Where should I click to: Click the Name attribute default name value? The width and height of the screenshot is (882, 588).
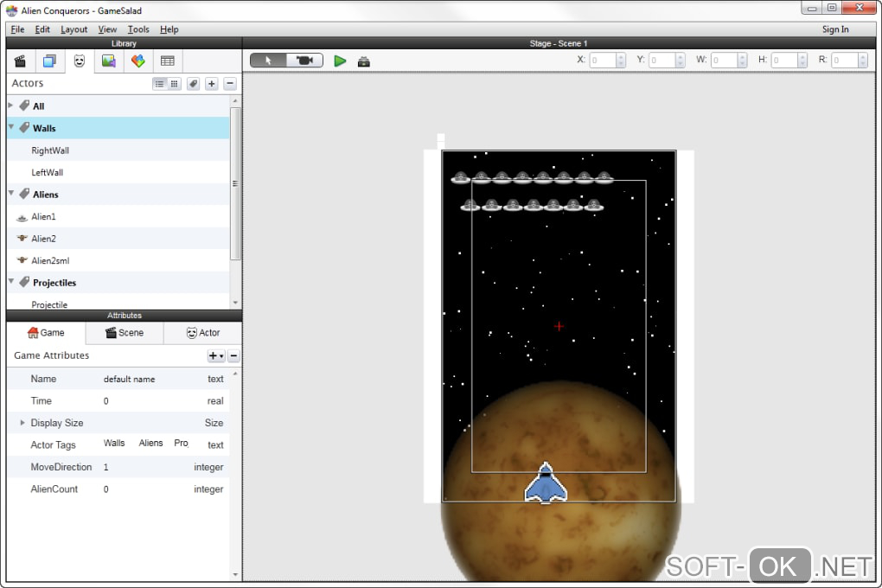(129, 380)
